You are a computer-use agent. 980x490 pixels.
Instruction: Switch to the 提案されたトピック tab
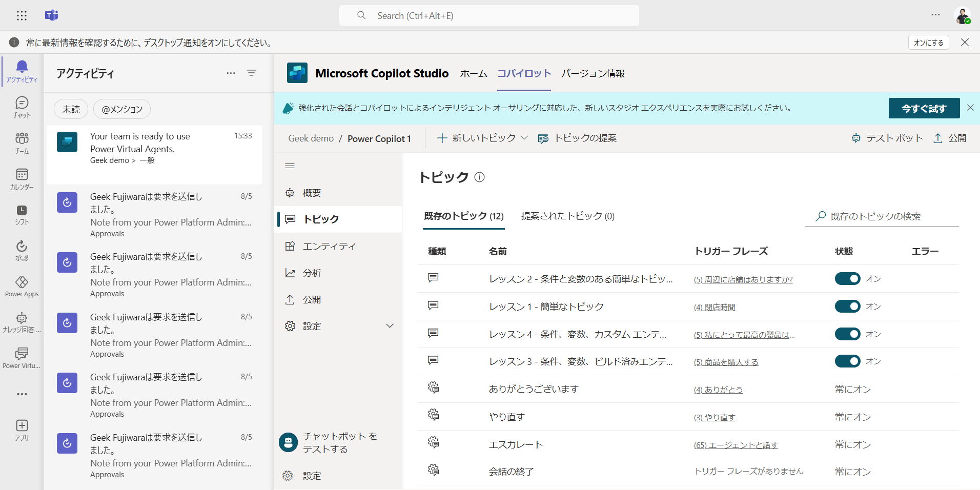567,216
